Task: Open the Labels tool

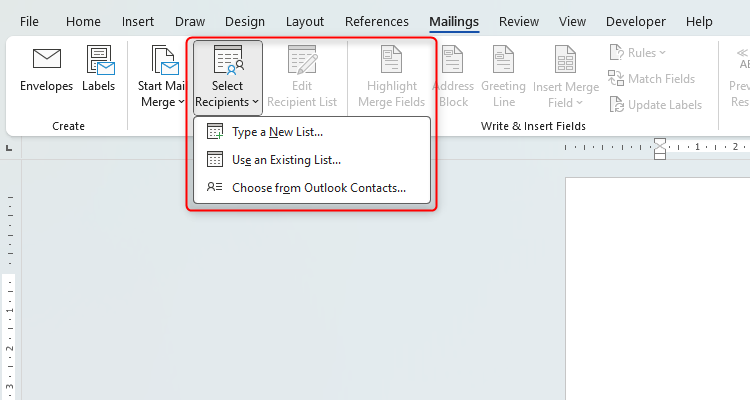Action: 99,70
